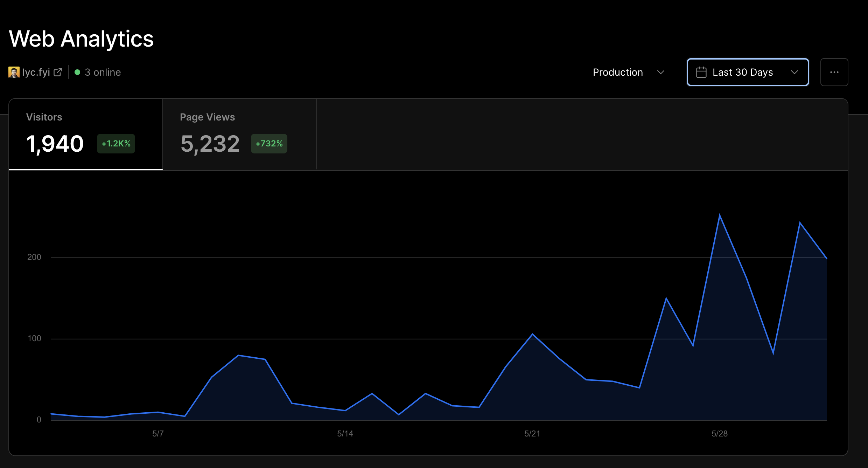Expand the Last 30 Days date range selector
868x468 pixels.
[x=747, y=72]
